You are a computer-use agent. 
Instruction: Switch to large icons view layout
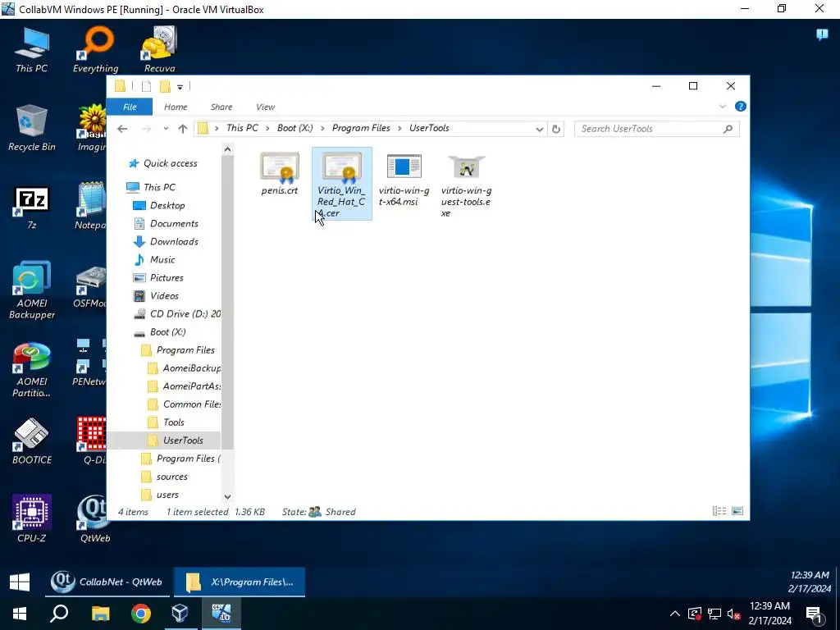[737, 511]
